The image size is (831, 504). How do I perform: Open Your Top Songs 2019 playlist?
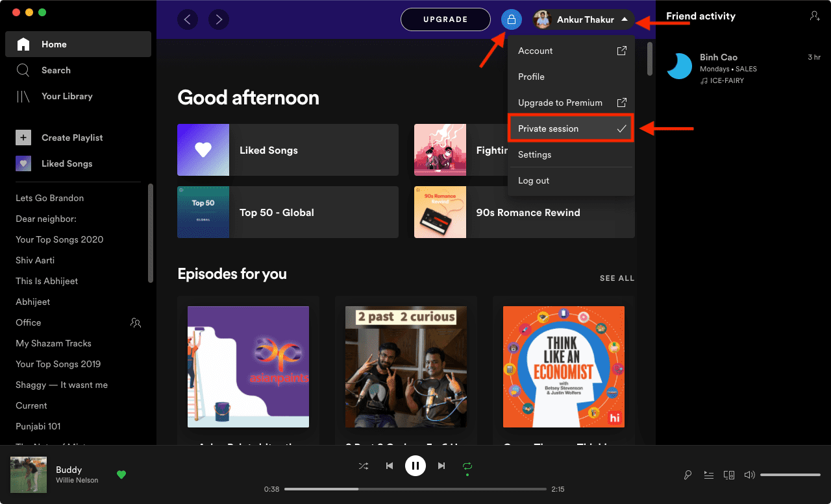click(58, 364)
